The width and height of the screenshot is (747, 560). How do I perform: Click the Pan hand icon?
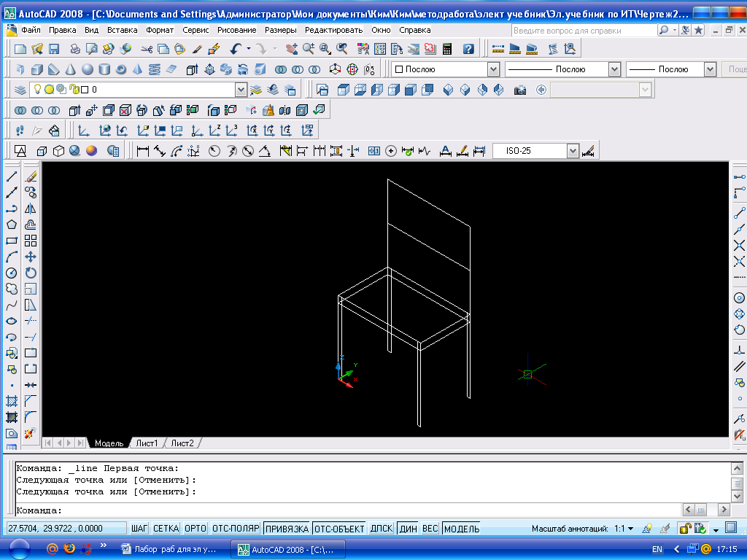(292, 49)
